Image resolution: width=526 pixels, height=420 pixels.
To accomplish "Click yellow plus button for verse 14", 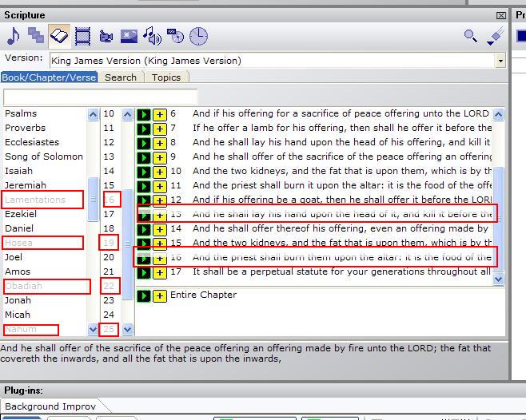I will (x=160, y=229).
